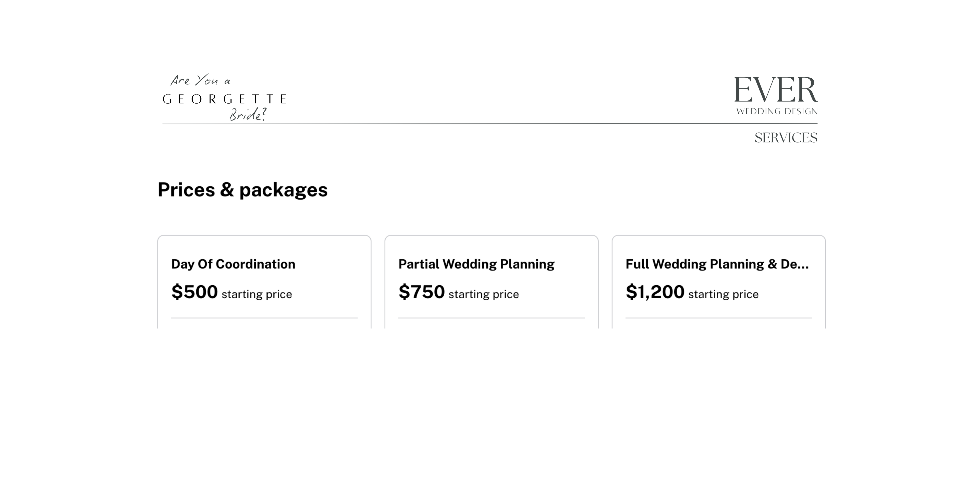Click 'starting price' label beside $750
The width and height of the screenshot is (980, 490).
pos(484,295)
